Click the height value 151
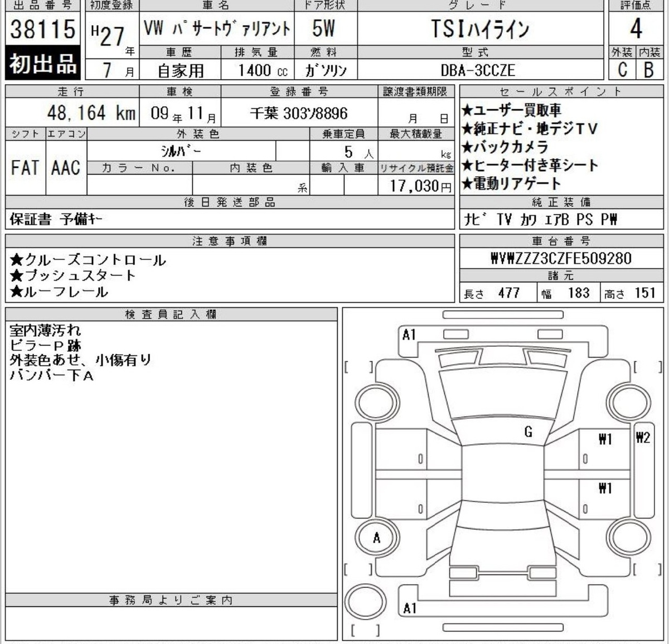The width and height of the screenshot is (669, 644). 645,293
